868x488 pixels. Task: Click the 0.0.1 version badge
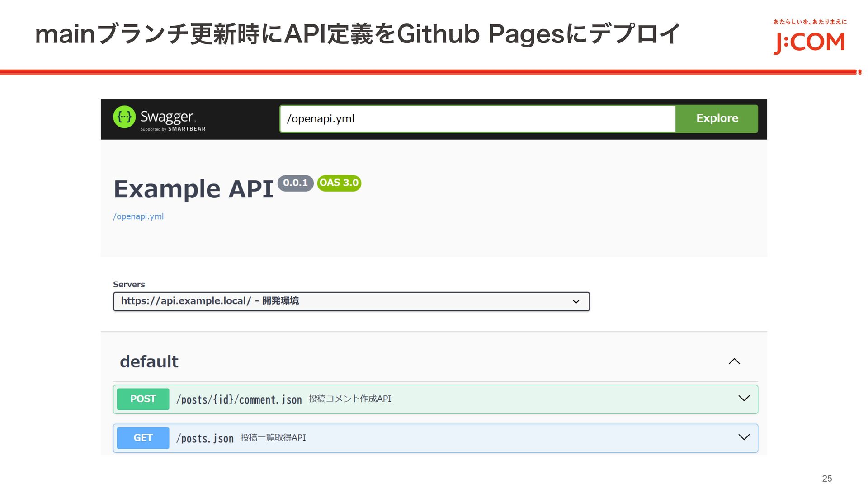[295, 183]
